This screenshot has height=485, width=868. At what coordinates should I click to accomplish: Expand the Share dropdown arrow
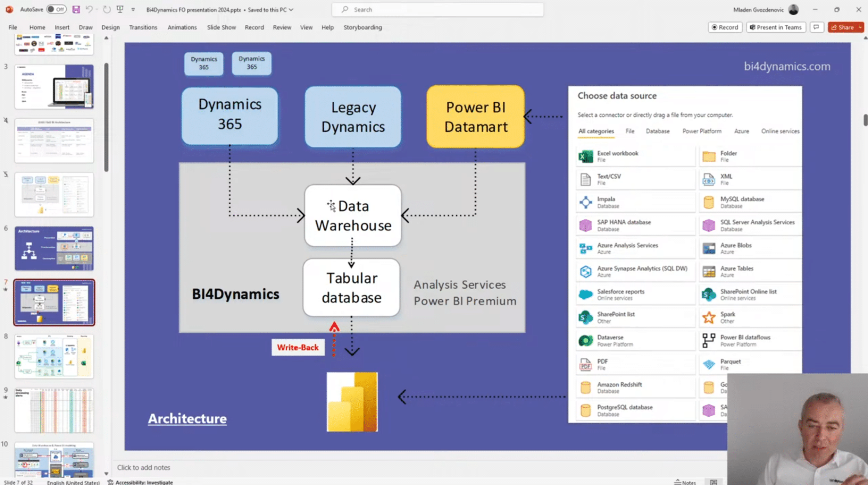tap(860, 27)
